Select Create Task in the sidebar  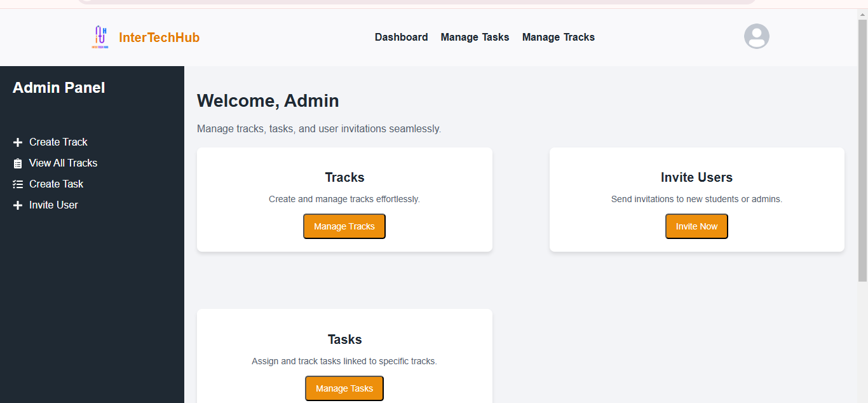tap(57, 184)
